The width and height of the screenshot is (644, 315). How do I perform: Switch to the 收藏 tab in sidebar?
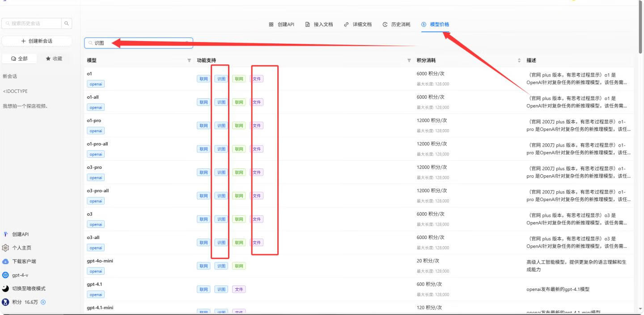(x=55, y=58)
